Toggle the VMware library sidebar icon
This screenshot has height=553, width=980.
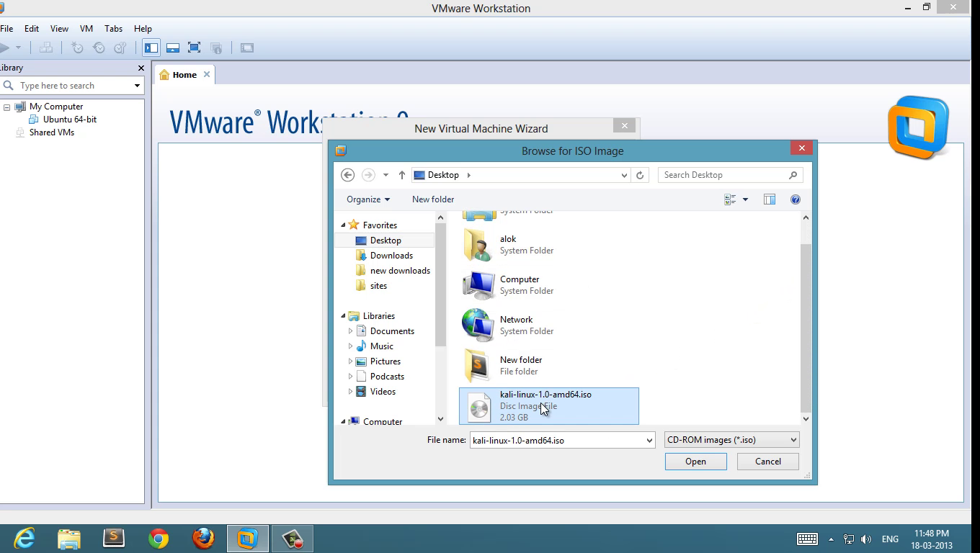[x=151, y=48]
